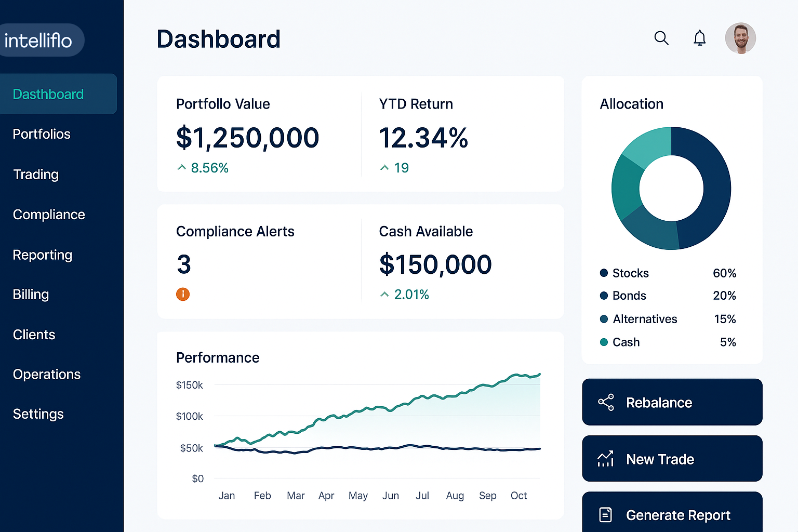This screenshot has height=532, width=798.
Task: Click the search magnifier icon
Action: click(661, 38)
